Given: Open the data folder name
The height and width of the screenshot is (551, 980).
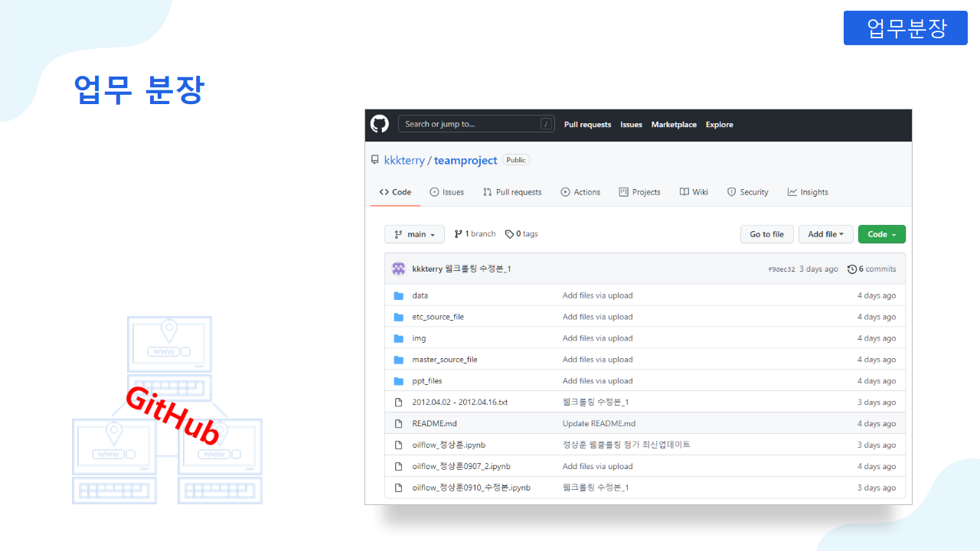Looking at the screenshot, I should [420, 295].
